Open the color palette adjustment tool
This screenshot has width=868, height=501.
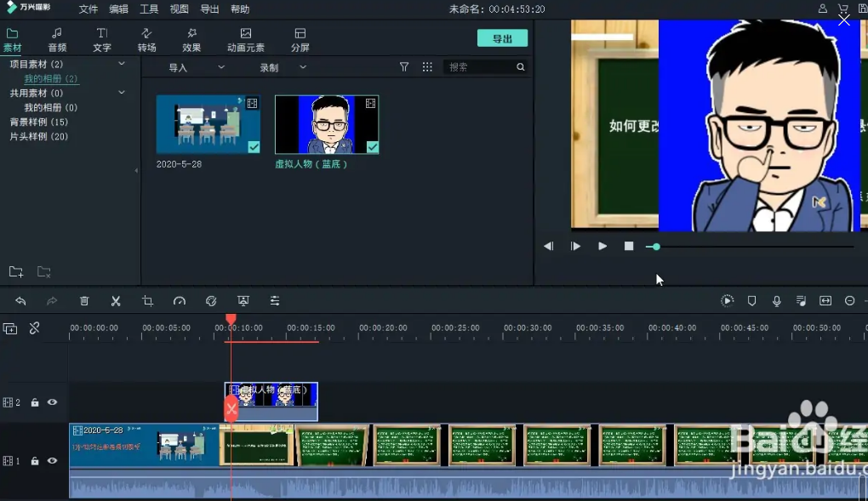pyautogui.click(x=211, y=301)
